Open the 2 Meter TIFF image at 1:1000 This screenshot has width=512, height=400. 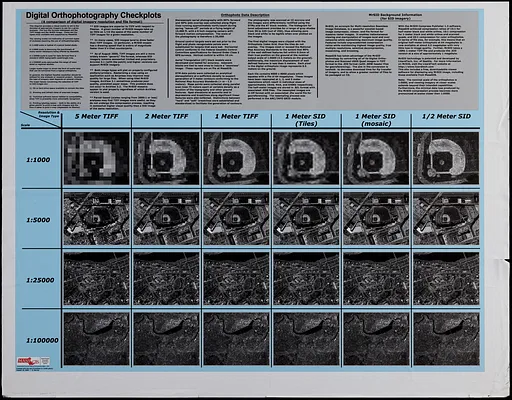point(166,158)
